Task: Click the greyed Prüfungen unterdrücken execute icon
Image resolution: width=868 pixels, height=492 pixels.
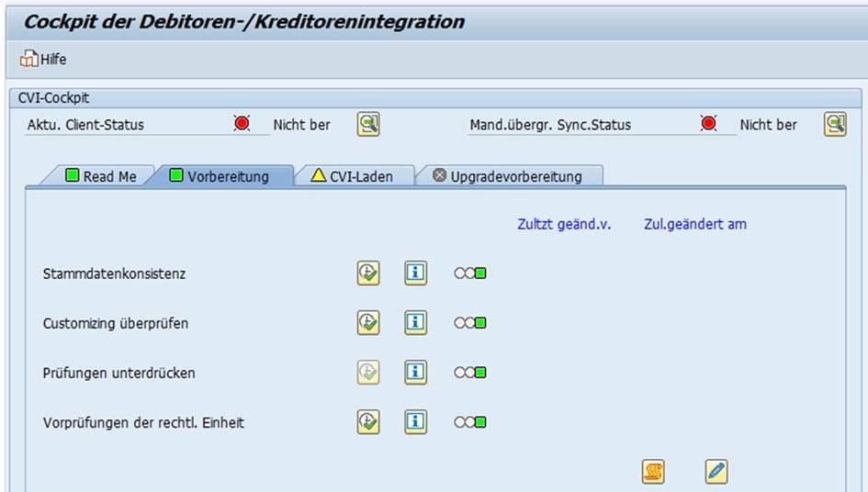Action: 368,373
